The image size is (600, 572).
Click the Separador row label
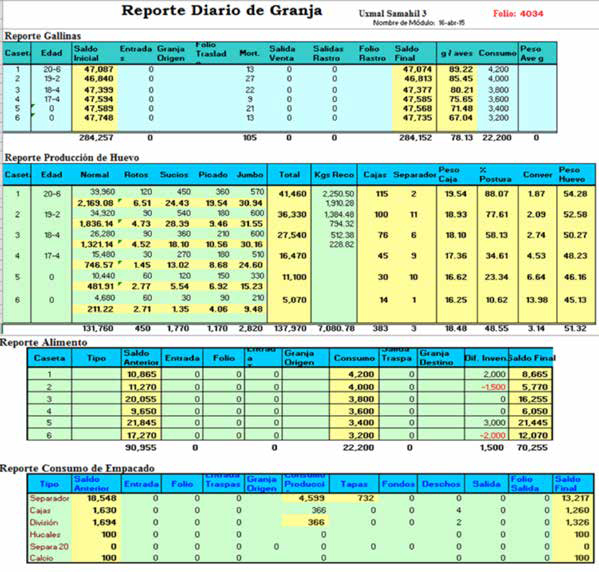click(49, 499)
